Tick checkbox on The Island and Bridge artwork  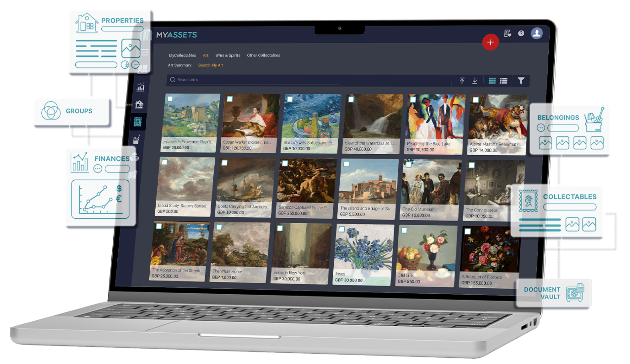(x=346, y=164)
